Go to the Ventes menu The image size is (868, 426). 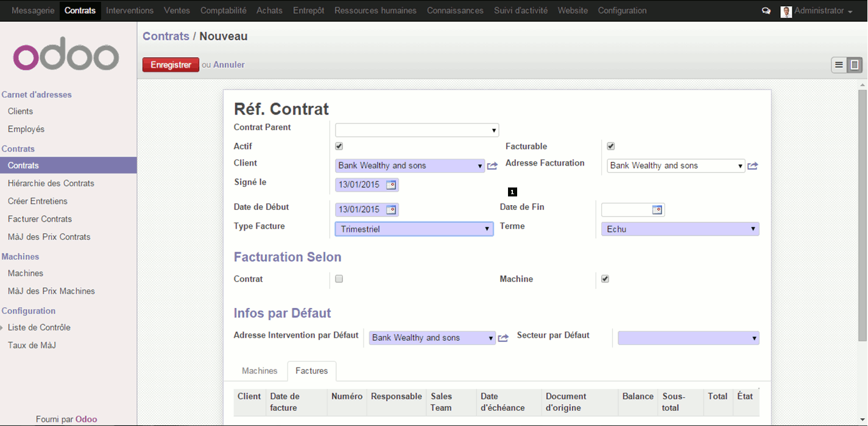pos(177,11)
